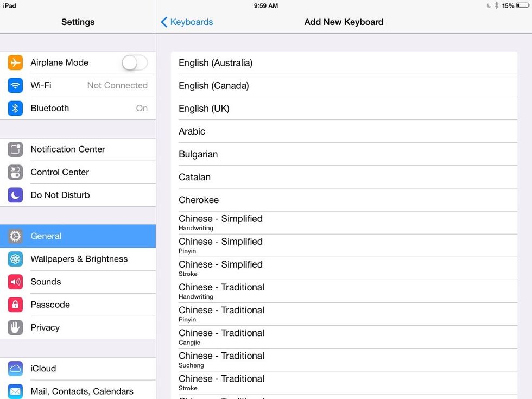Choose Chinese - Traditional Handwriting keyboard
The width and height of the screenshot is (532, 399).
(344, 291)
